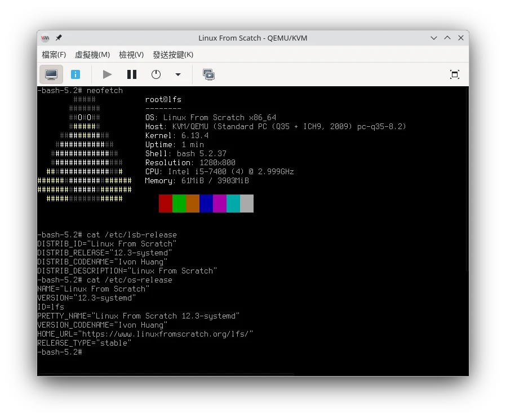The image size is (506, 420).
Task: Expand the 檢視(V) menu
Action: [131, 55]
